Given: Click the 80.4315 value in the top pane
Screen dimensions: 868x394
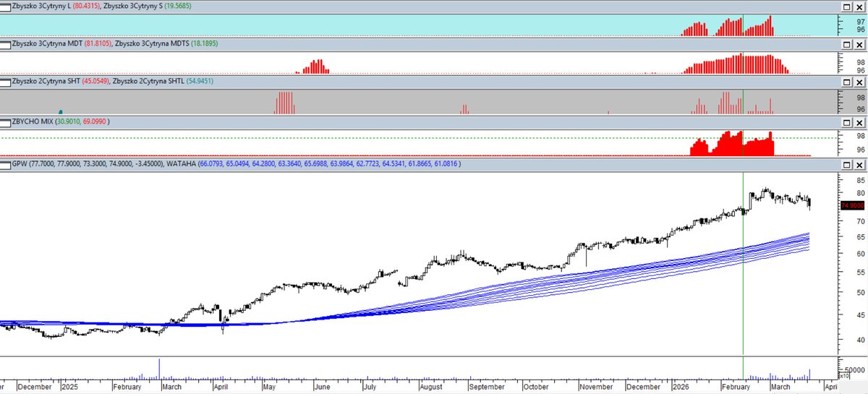Looking at the screenshot, I should click(x=86, y=6).
